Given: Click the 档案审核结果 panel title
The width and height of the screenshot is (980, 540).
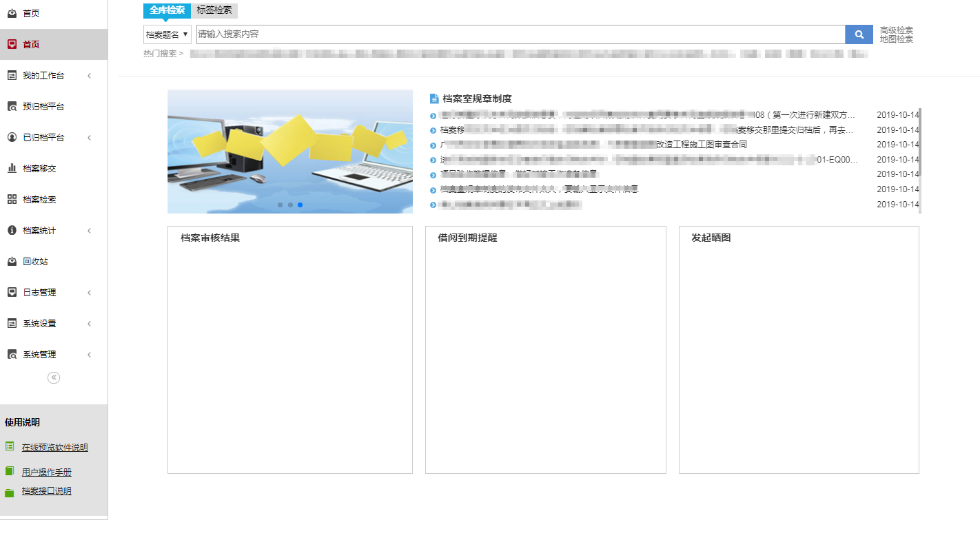Looking at the screenshot, I should (x=210, y=238).
